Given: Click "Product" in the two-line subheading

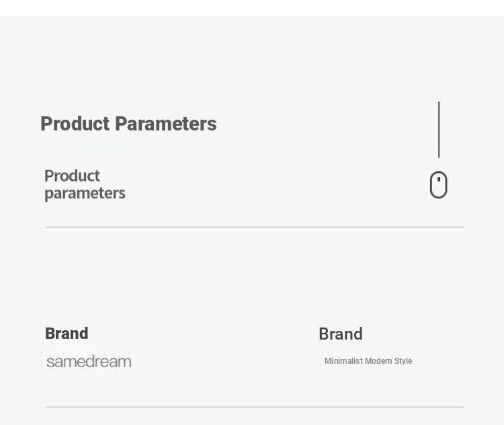Looking at the screenshot, I should click(72, 176).
